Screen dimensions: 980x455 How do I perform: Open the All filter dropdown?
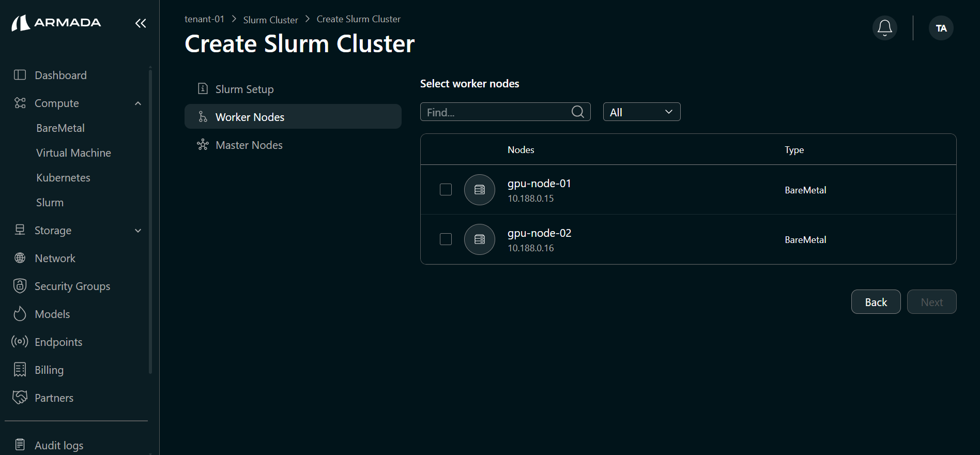642,112
